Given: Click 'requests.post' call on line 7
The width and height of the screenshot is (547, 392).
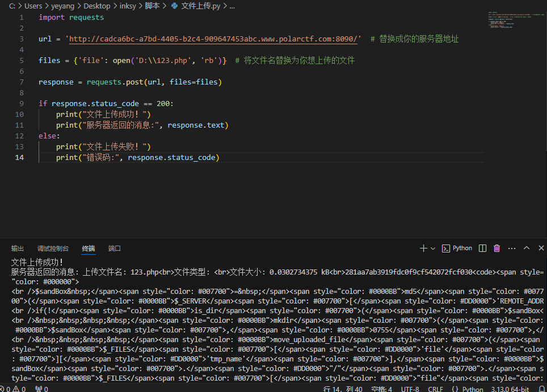Looking at the screenshot, I should pos(115,82).
